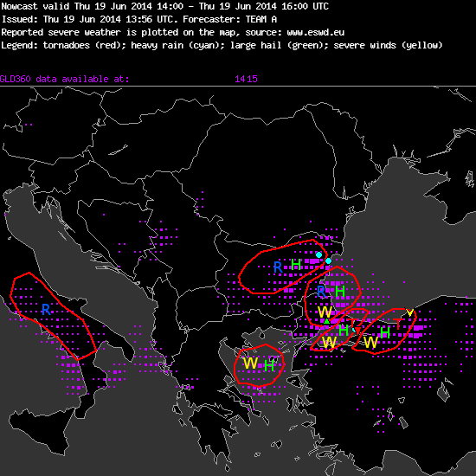
Task: Click the 1415 GLD360 data timestamp
Action: [x=246, y=79]
